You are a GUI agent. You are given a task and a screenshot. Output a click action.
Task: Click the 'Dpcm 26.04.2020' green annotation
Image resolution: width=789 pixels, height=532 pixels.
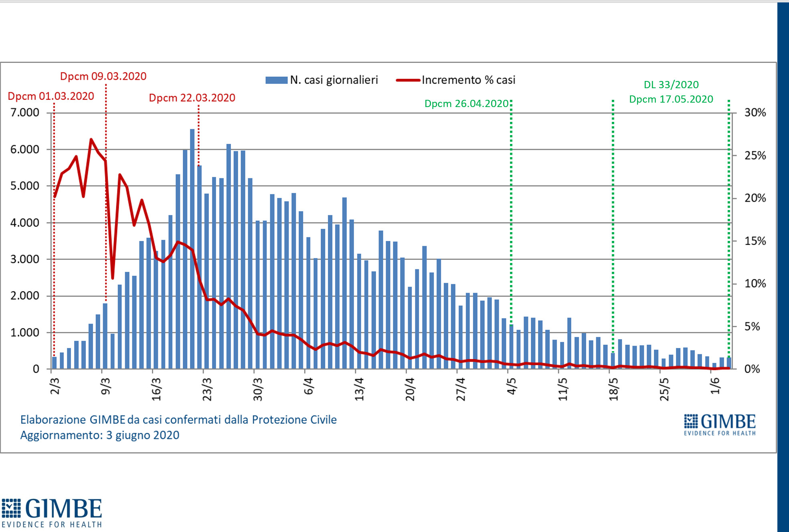[x=467, y=104]
